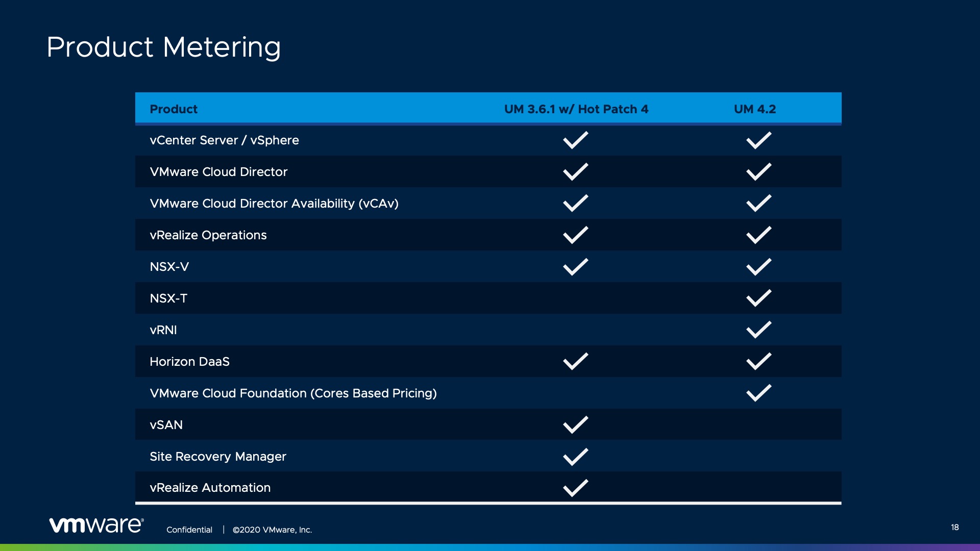
Task: Click NSX-V checkmark under UM 3.6.1
Action: click(x=575, y=267)
